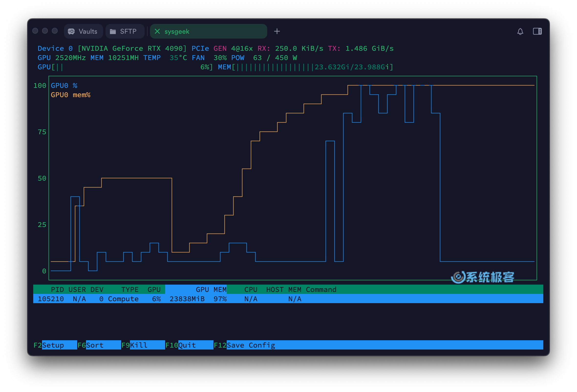Open the Vaults tab
This screenshot has width=577, height=392.
(83, 31)
